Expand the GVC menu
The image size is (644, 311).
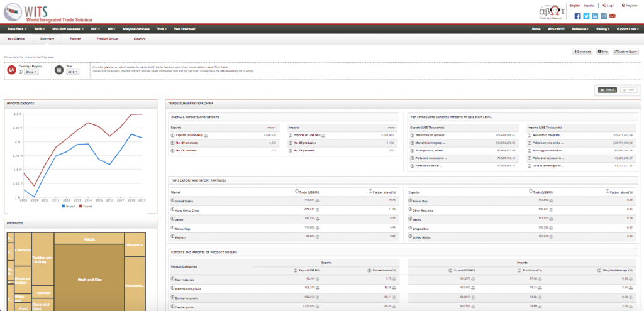click(x=96, y=29)
